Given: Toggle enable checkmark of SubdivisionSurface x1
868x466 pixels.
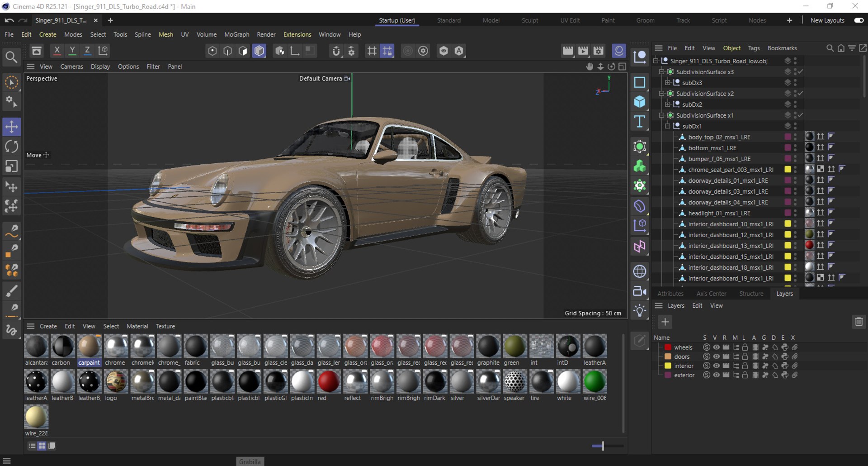Looking at the screenshot, I should click(801, 115).
